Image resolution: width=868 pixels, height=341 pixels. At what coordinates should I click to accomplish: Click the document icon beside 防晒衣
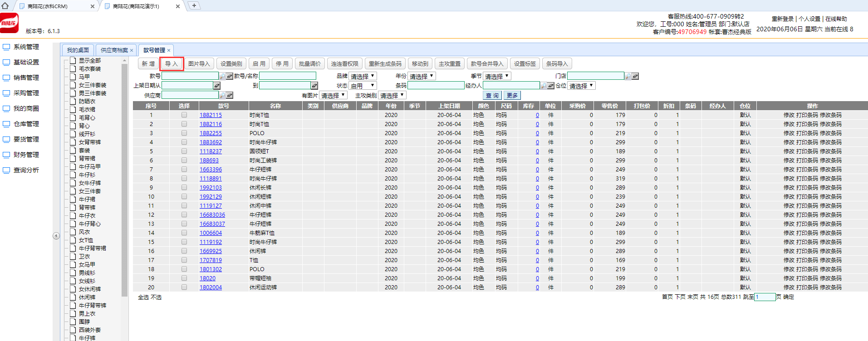coord(73,101)
